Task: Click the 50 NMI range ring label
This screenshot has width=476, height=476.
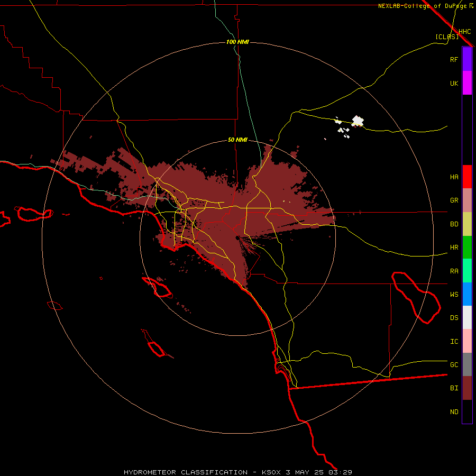Action: [237, 140]
